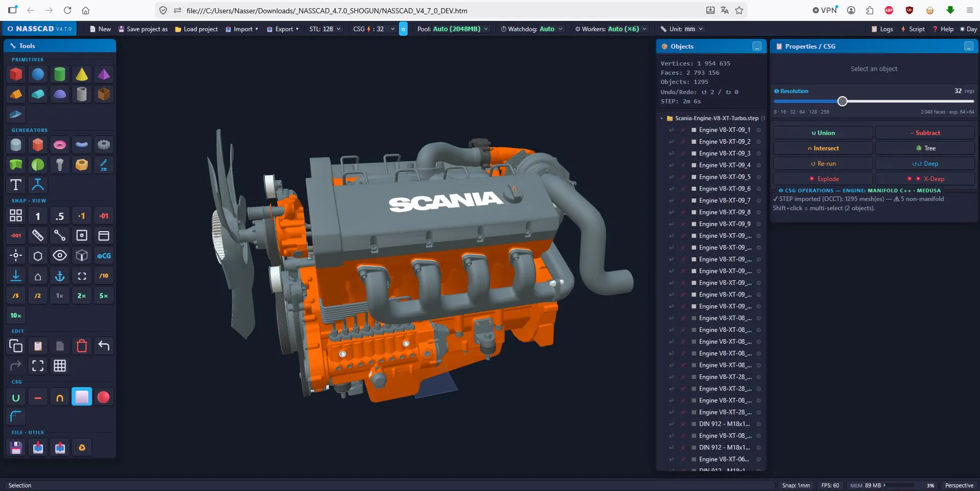This screenshot has width=980, height=491.
Task: Open the Export menu
Action: [283, 29]
